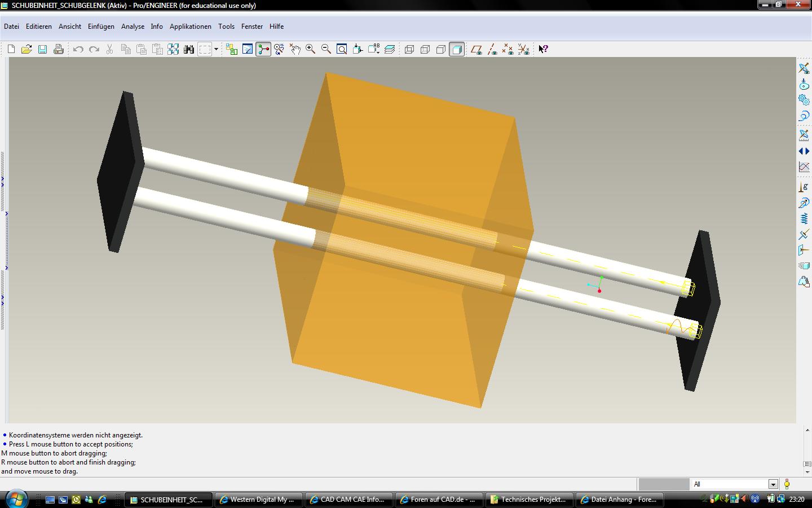Open the Applikationen menu
This screenshot has width=812, height=508.
(191, 27)
